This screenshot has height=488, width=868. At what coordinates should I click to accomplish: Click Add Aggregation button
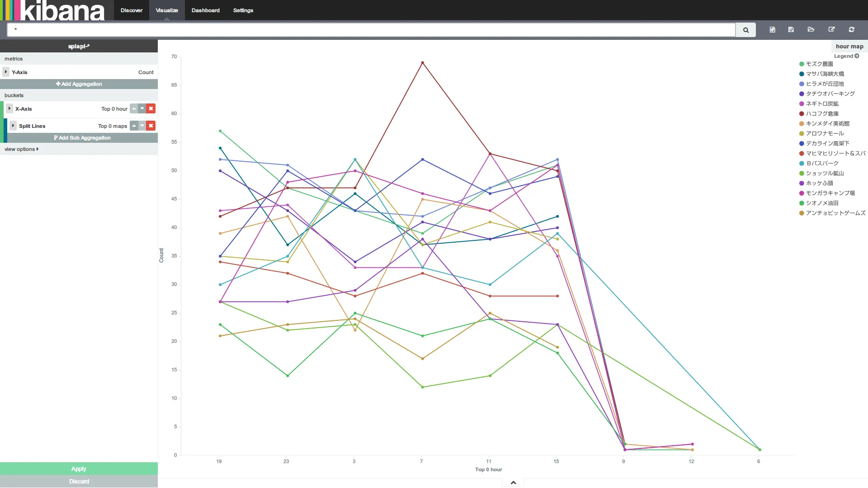coord(79,84)
